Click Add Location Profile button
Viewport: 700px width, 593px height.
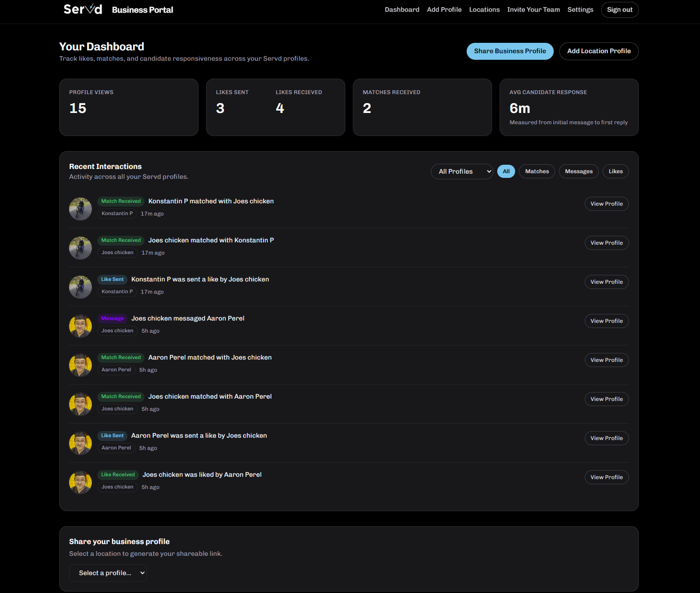point(598,51)
